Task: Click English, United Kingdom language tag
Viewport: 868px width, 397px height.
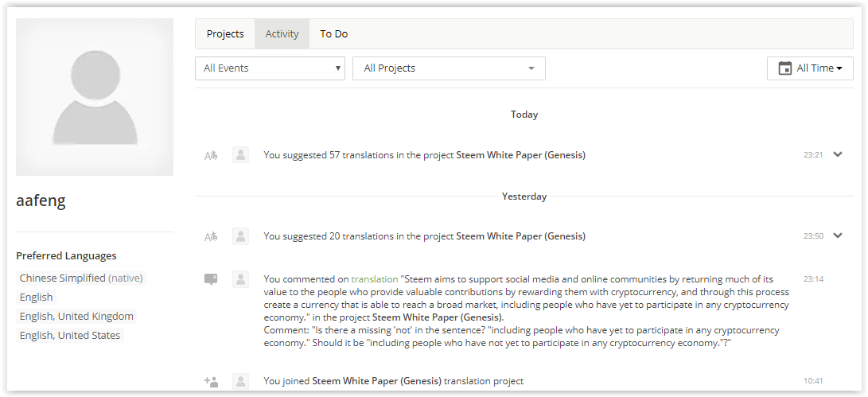Action: point(76,316)
